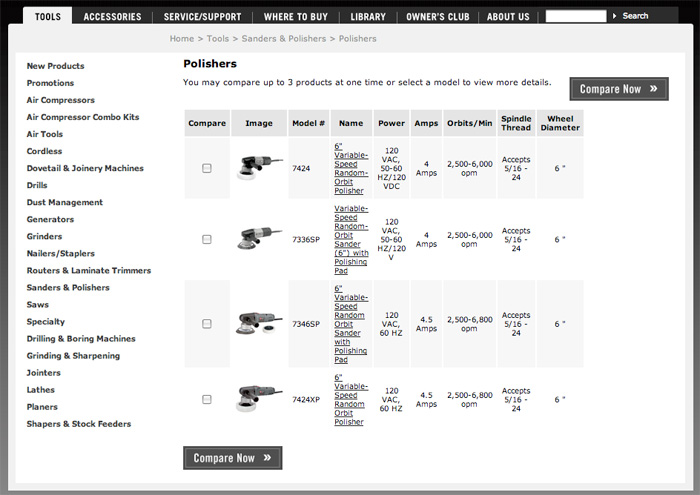The width and height of the screenshot is (700, 495).
Task: Open Jointers category
Action: click(43, 373)
